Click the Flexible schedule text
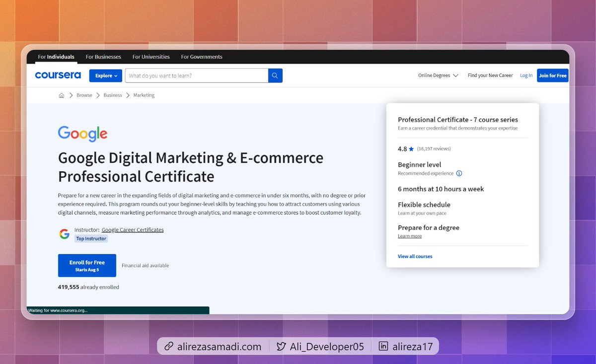This screenshot has width=596, height=364. pyautogui.click(x=424, y=205)
